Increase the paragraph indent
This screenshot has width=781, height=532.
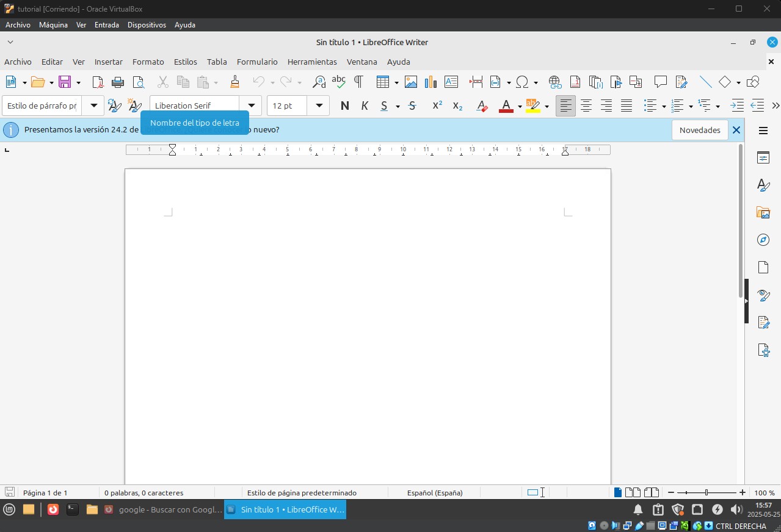[737, 106]
